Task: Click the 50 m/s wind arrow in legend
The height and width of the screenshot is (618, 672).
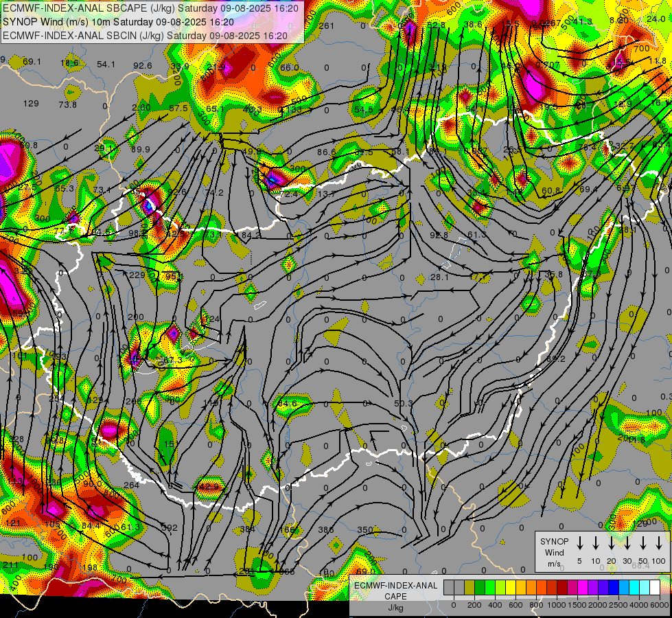Action: [643, 542]
